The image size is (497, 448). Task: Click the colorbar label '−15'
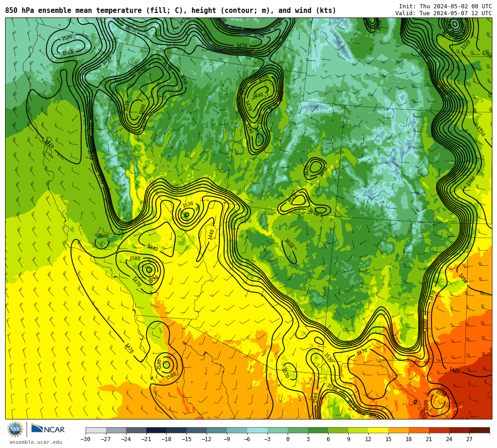coord(187,439)
